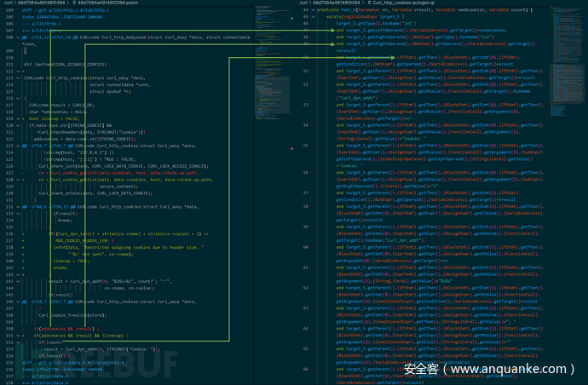Click the .ql file icon in right breadcrumb
The width and height of the screenshot is (588, 385).
tap(367, 4)
